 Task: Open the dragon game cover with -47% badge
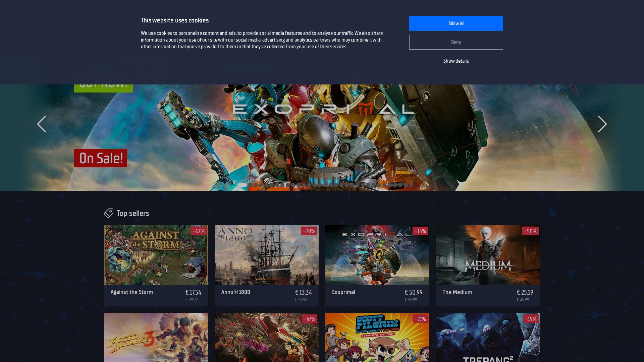267,338
